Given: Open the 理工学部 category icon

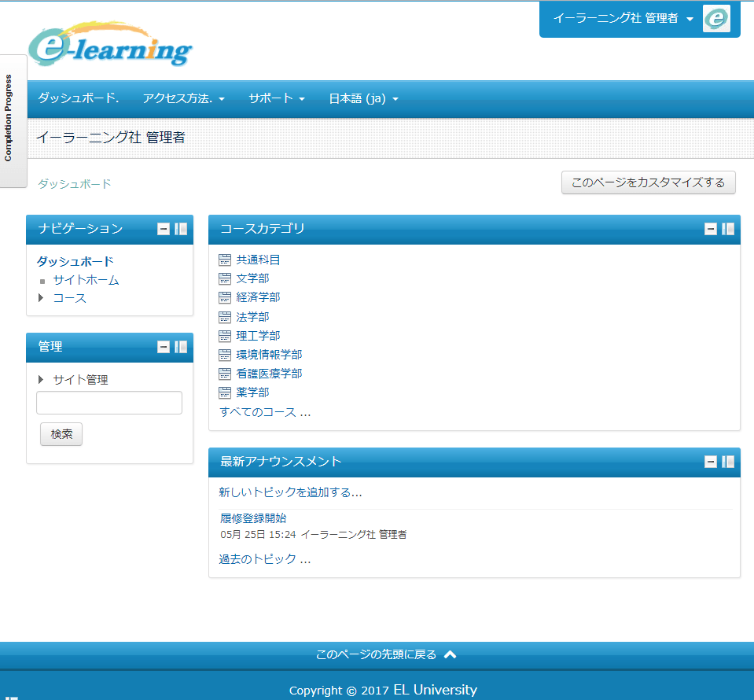Looking at the screenshot, I should pyautogui.click(x=224, y=335).
